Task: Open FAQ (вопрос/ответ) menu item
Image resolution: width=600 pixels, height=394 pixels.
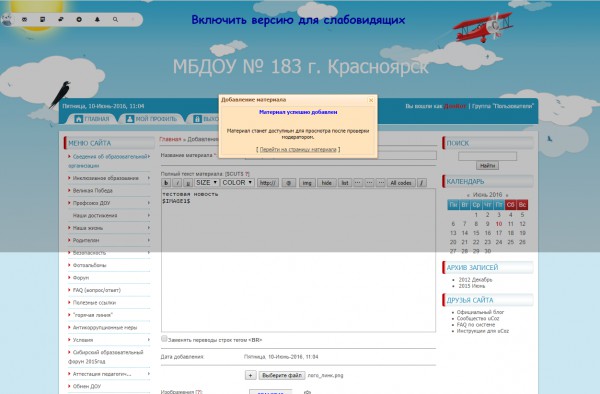Action: coord(97,290)
